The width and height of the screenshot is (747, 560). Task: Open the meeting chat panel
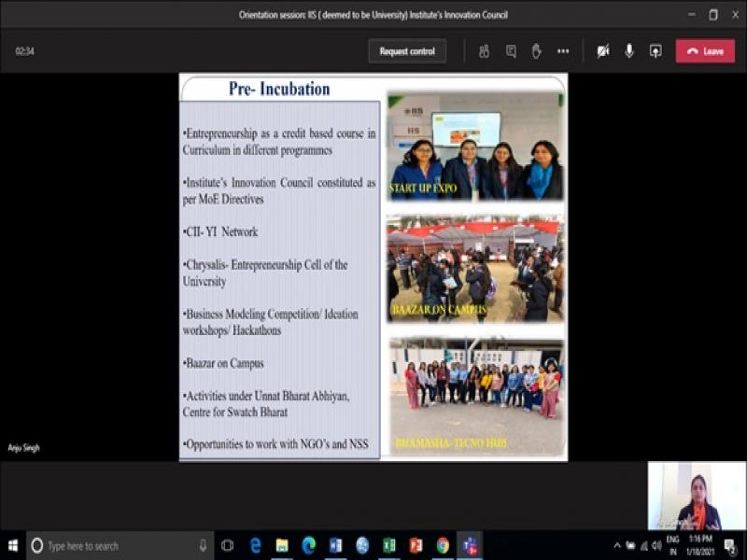tap(511, 51)
